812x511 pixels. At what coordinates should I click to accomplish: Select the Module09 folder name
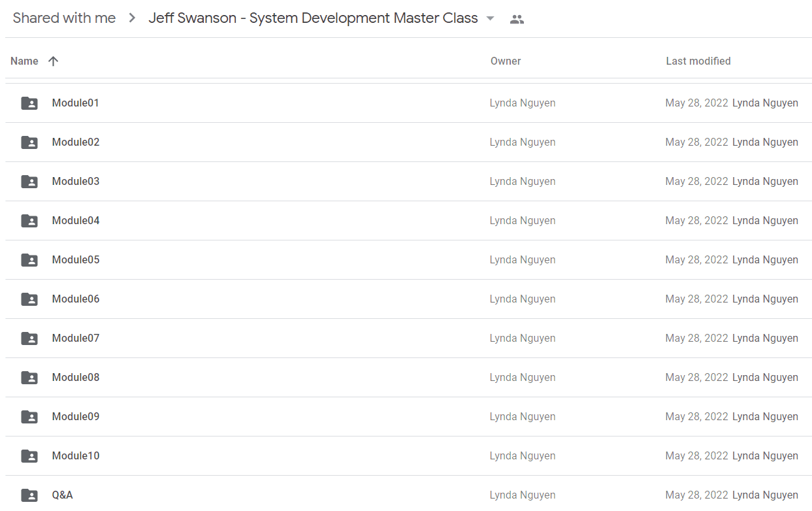point(76,417)
